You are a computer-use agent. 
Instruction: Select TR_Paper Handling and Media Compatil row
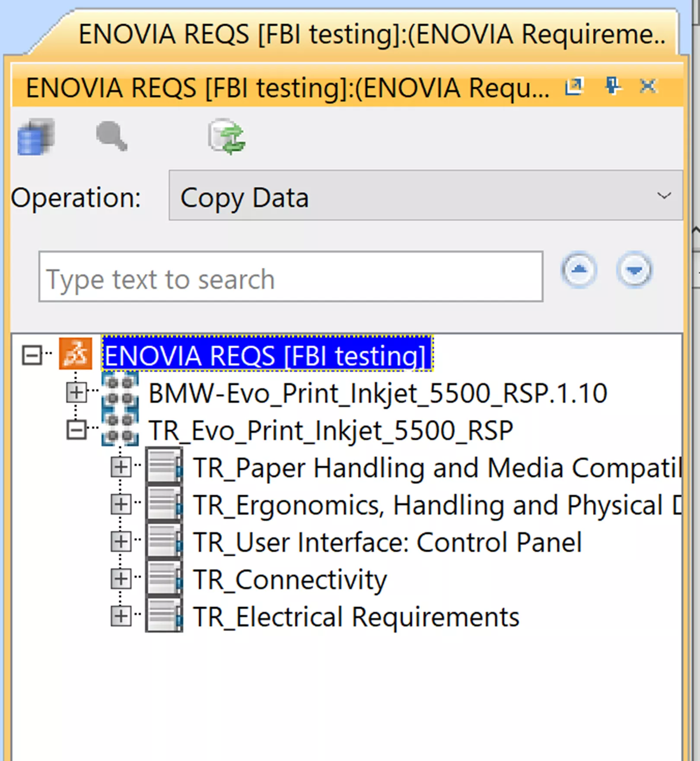(x=437, y=468)
